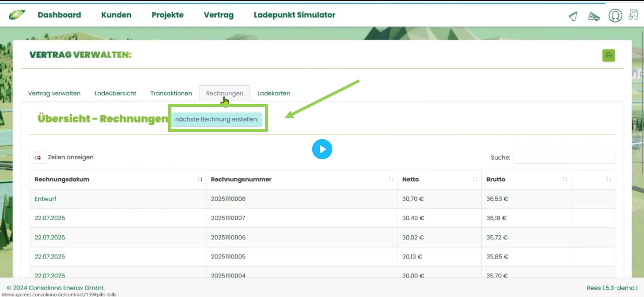
Task: Open the user profile icon
Action: [x=615, y=16]
